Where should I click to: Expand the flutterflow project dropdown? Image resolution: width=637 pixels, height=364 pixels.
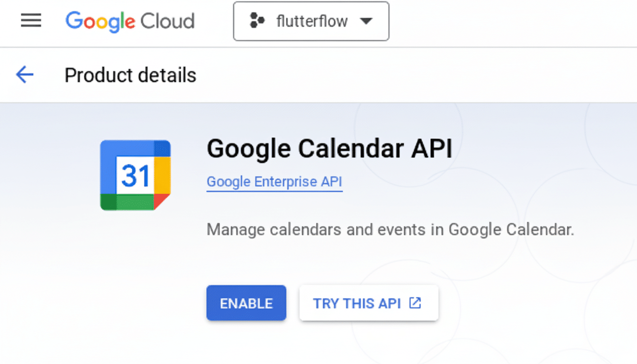367,21
